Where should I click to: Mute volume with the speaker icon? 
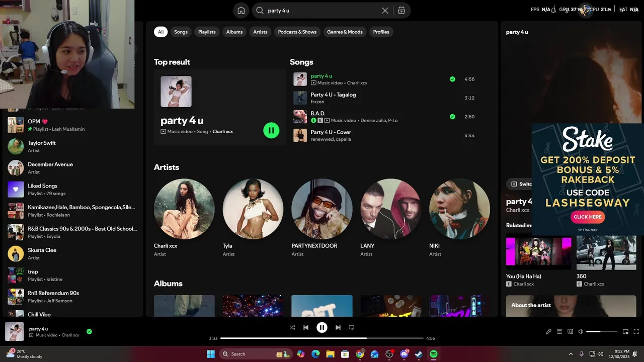coord(581,331)
